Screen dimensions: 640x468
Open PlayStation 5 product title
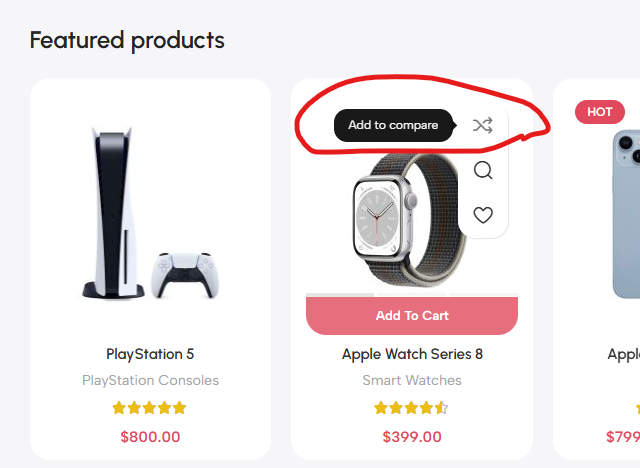point(150,354)
